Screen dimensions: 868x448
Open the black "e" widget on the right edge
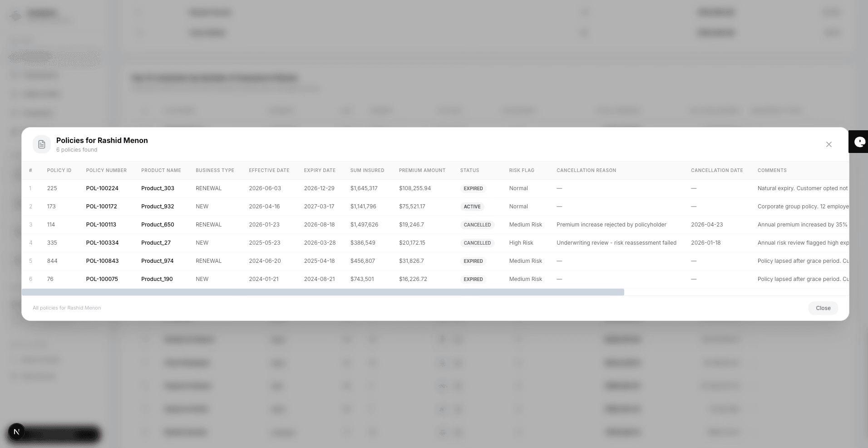(859, 142)
